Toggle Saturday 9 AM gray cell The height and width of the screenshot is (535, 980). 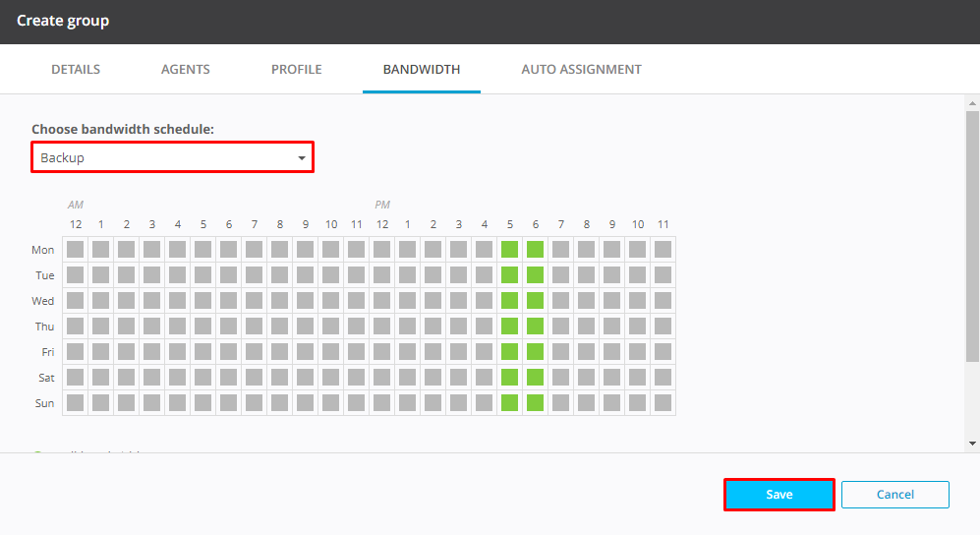coord(305,378)
